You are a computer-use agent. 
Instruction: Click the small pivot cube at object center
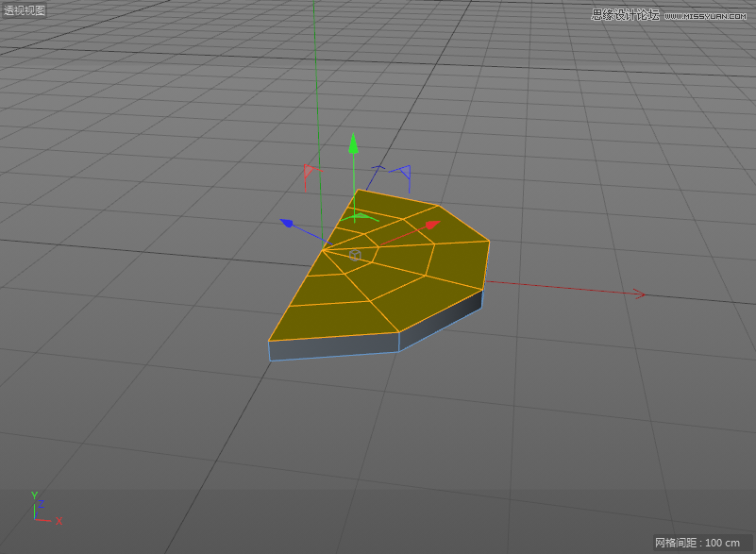pos(355,255)
